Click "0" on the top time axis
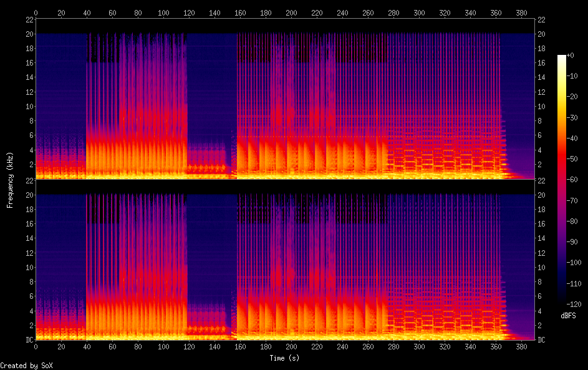This screenshot has width=588, height=370. tap(36, 12)
